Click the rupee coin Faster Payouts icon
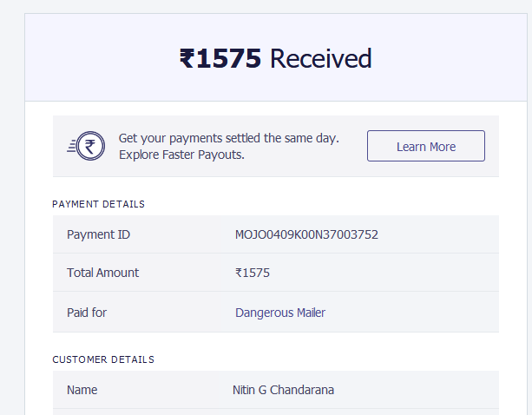This screenshot has width=532, height=415. coord(86,146)
